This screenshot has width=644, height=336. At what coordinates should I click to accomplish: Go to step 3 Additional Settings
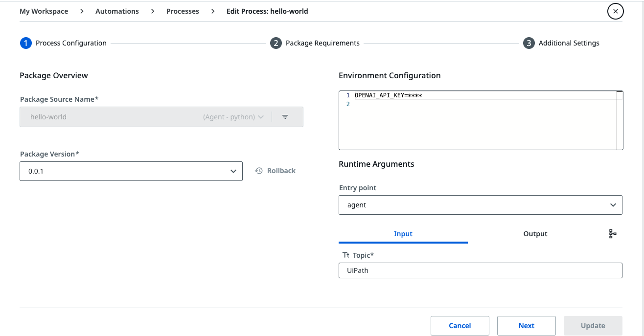coord(561,43)
